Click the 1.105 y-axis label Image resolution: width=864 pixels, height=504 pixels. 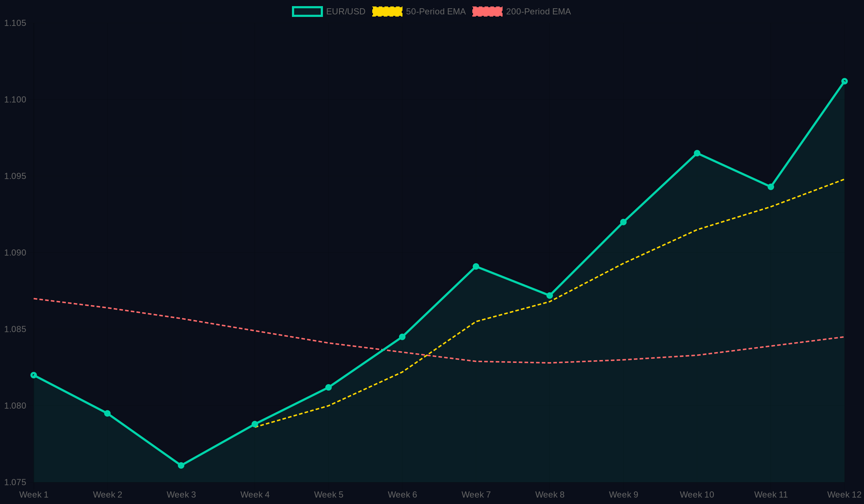point(15,23)
